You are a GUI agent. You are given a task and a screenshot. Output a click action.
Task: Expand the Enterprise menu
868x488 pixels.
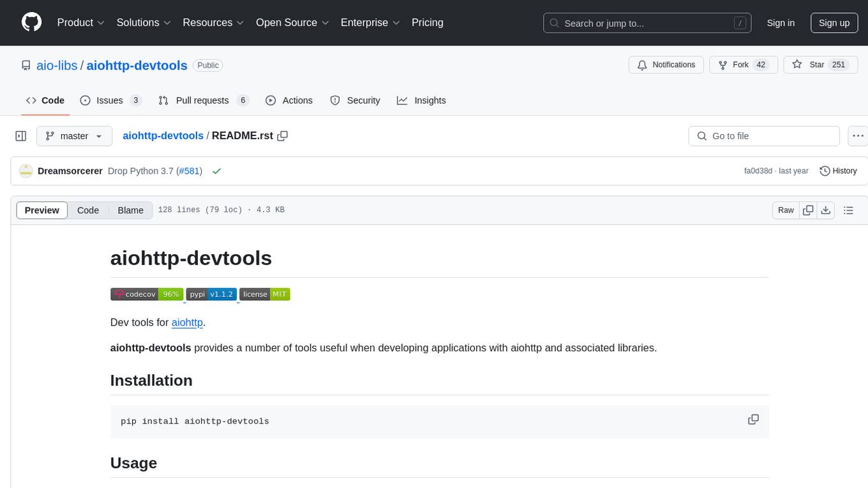pos(370,22)
